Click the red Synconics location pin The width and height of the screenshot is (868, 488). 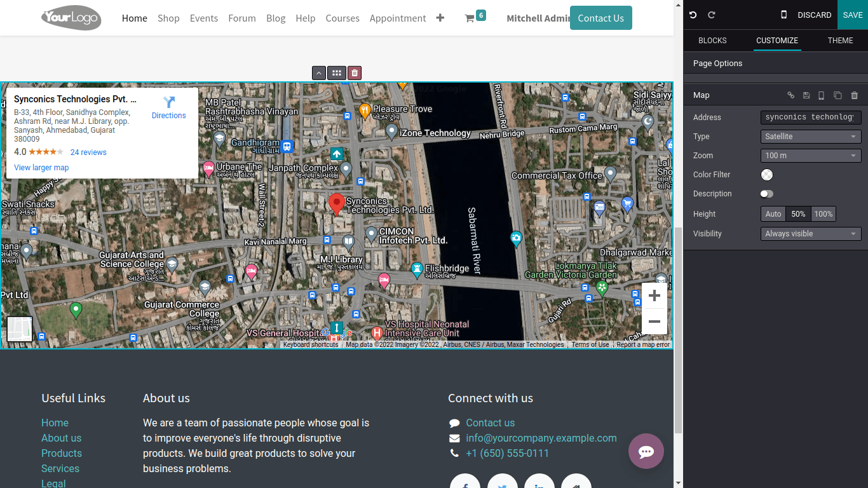(337, 205)
